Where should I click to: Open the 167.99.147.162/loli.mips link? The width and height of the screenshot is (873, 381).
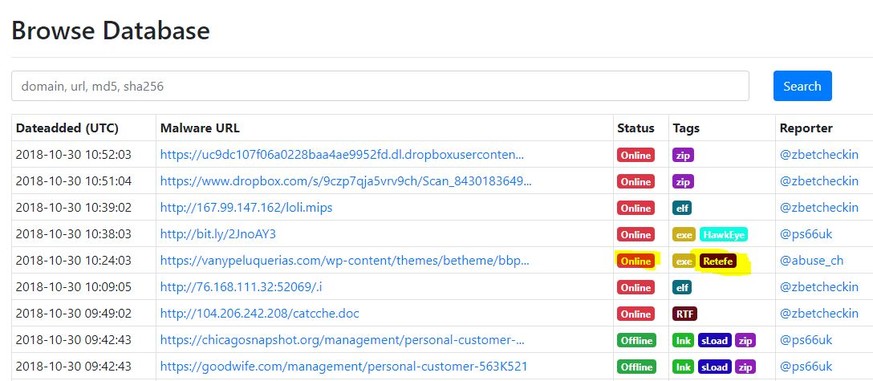[x=246, y=208]
